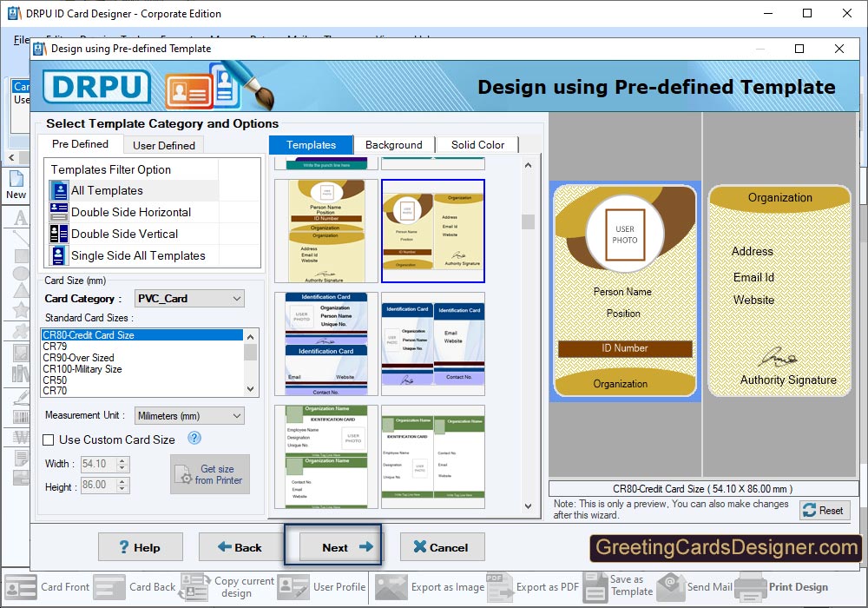This screenshot has width=868, height=608.
Task: Open the Measurement Unit dropdown
Action: pyautogui.click(x=189, y=415)
